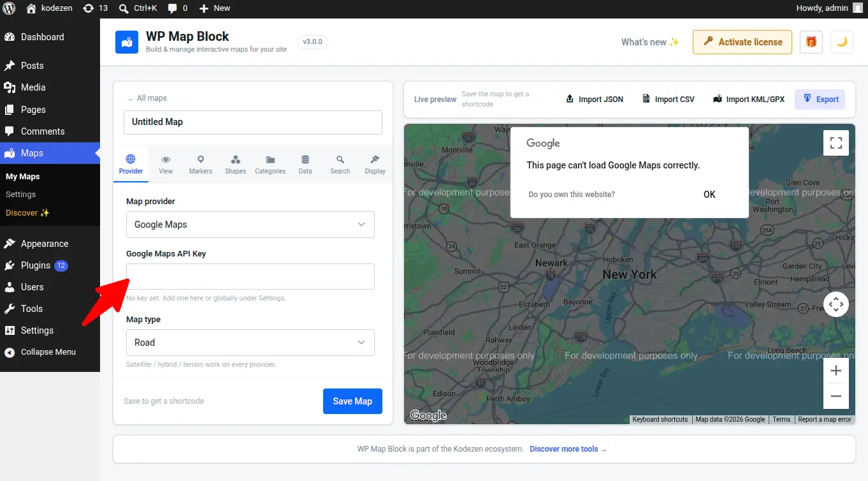Open the 13 pending updates indicator
Screen dimensions: 868x481
tap(96, 8)
